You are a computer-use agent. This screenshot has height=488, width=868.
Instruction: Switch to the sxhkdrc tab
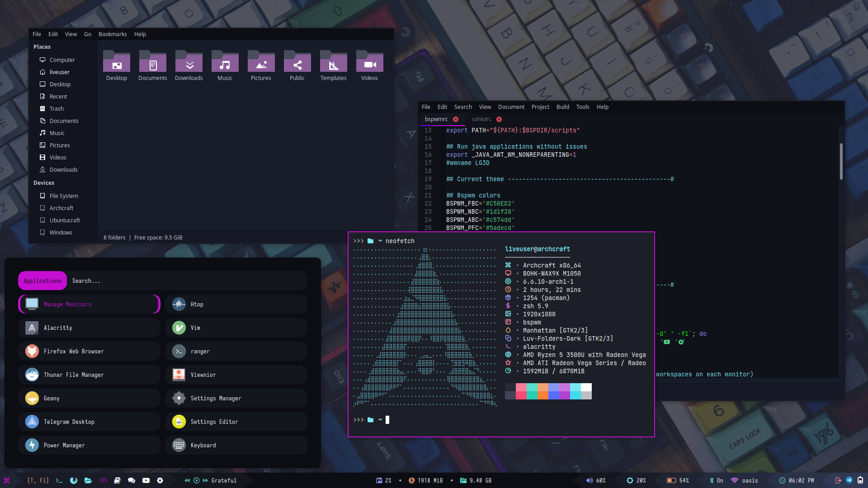point(481,119)
